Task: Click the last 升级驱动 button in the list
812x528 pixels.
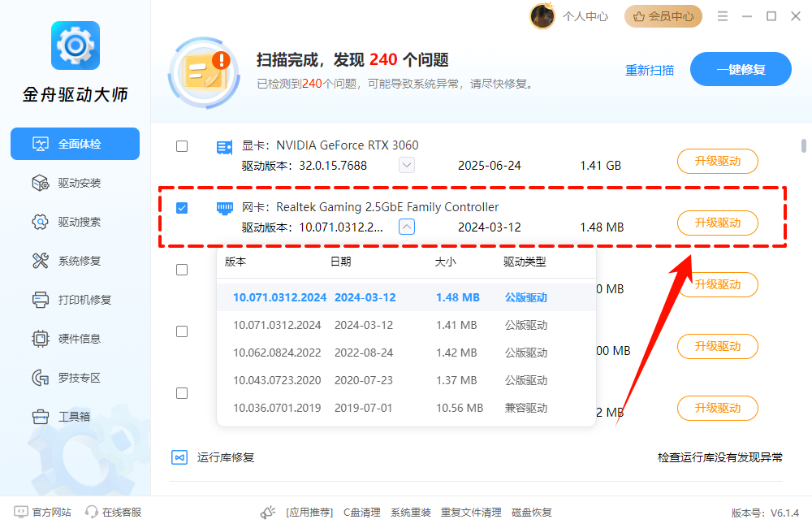Action: [718, 408]
